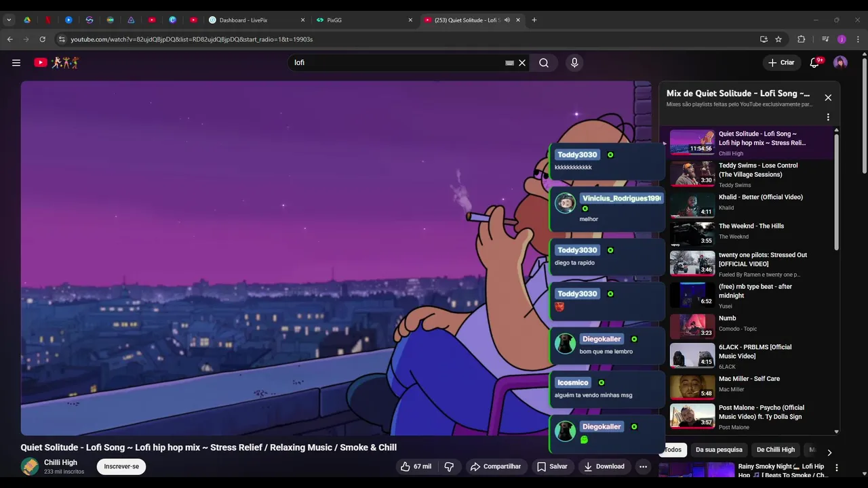The height and width of the screenshot is (488, 868).
Task: Open the YouTube guide hamburger menu
Action: coord(16,62)
